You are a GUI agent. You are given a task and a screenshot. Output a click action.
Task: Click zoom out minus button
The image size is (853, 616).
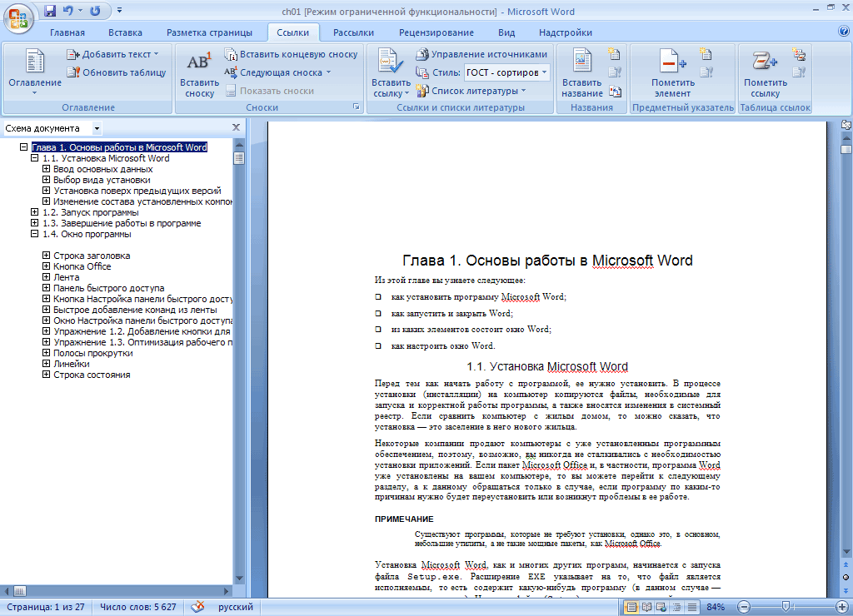(744, 608)
